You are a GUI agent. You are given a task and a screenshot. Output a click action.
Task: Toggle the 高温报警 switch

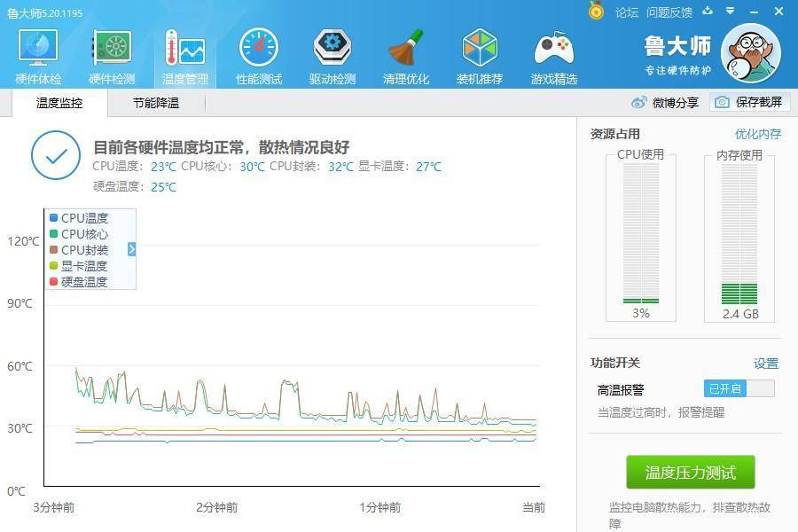(739, 389)
